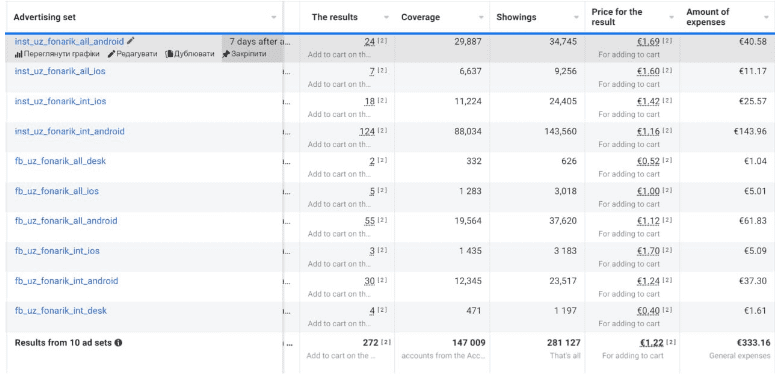Select the total coverage 147 009

pos(469,343)
